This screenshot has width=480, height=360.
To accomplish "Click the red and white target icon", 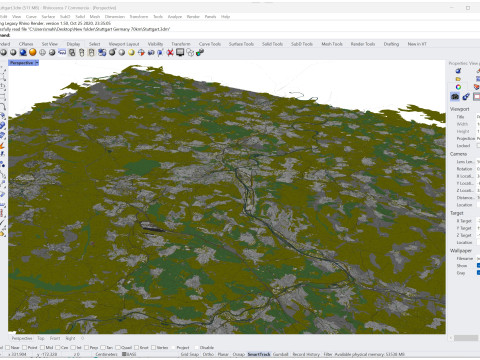I will (141, 52).
